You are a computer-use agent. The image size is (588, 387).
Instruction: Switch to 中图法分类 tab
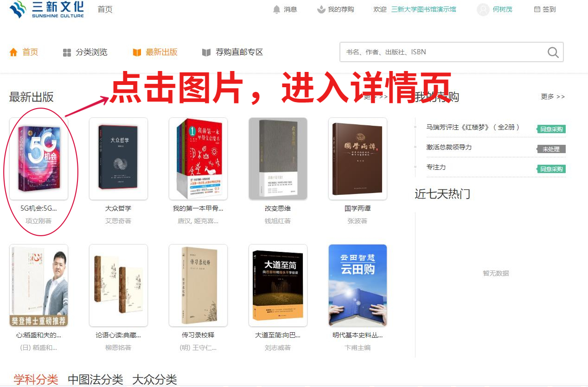click(x=95, y=380)
